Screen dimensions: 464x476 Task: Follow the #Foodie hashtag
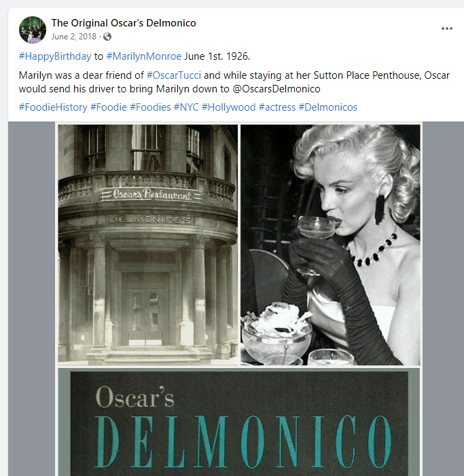tap(109, 107)
